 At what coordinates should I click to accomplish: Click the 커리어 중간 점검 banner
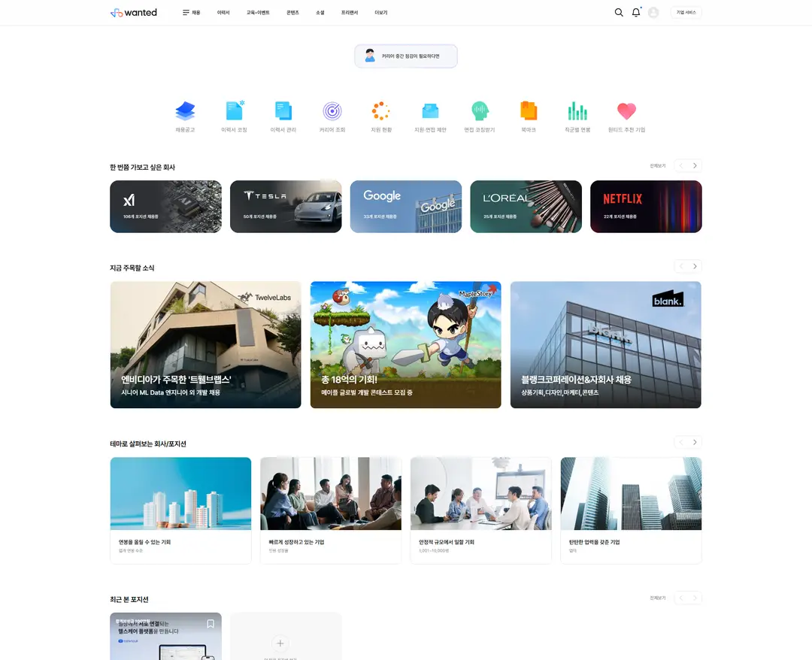[406, 56]
